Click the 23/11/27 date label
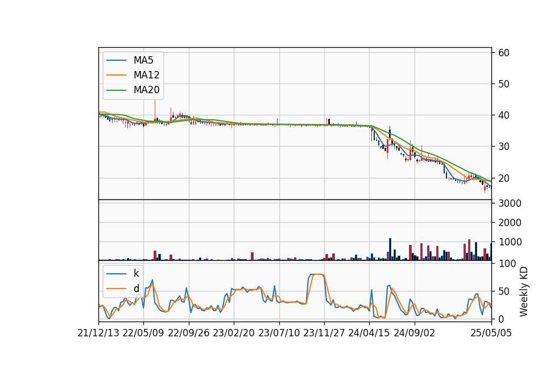 click(324, 333)
